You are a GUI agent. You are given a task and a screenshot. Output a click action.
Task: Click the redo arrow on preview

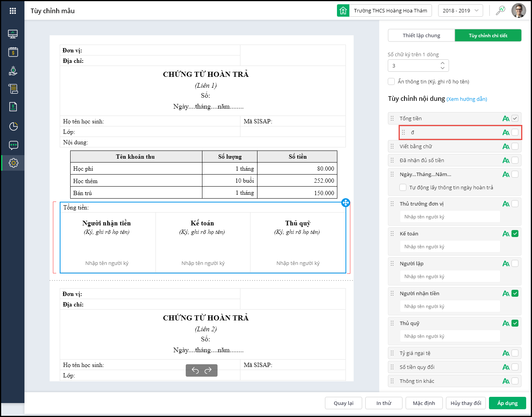(208, 370)
